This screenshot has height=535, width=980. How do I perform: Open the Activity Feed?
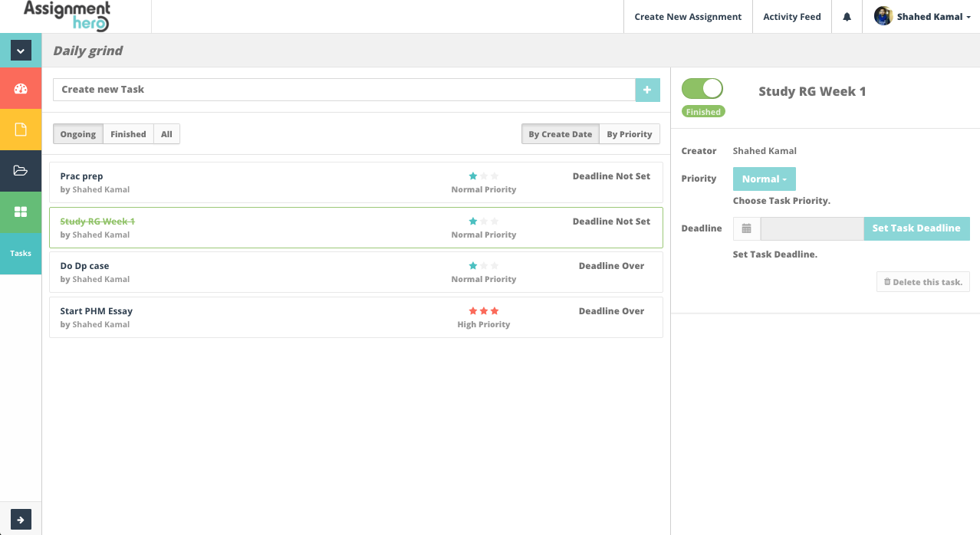[x=792, y=17]
